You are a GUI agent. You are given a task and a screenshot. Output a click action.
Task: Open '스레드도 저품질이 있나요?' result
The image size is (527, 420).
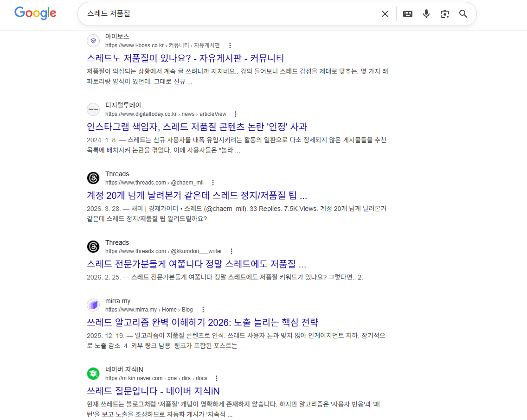(185, 58)
